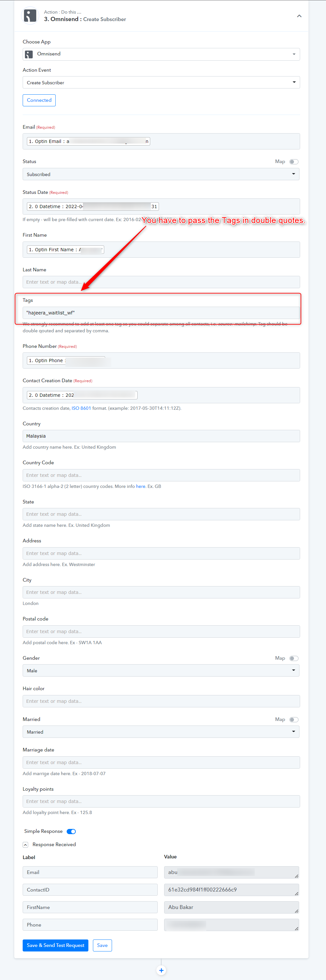Click the FirstName value field resize handle

pos(296,911)
